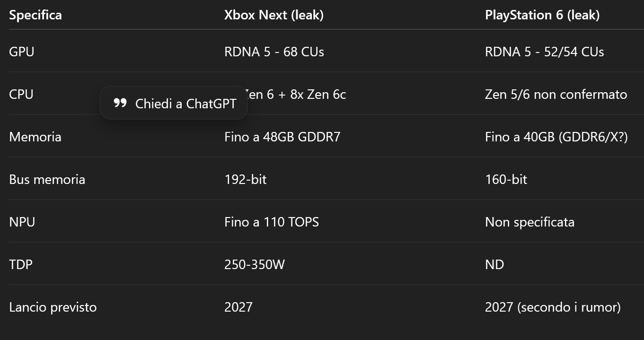Click the "Fino a 40GB (GDDR6/X?)" cell

point(556,137)
